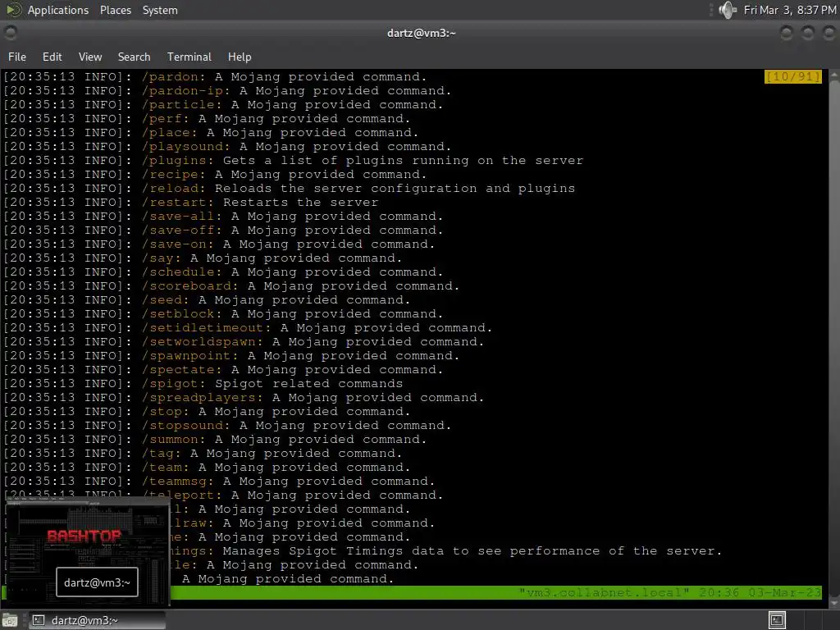The height and width of the screenshot is (630, 840).
Task: Click the clock showing Fri Mar 3
Action: click(790, 10)
